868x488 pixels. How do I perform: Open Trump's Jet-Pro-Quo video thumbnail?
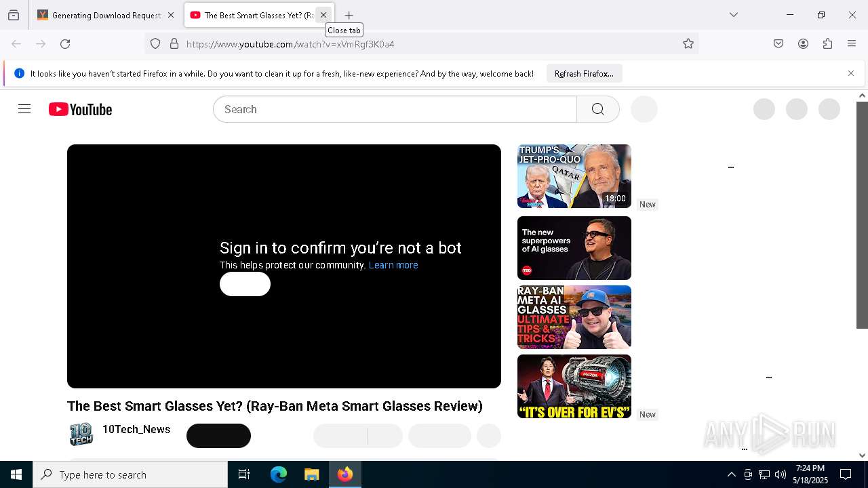pyautogui.click(x=574, y=176)
